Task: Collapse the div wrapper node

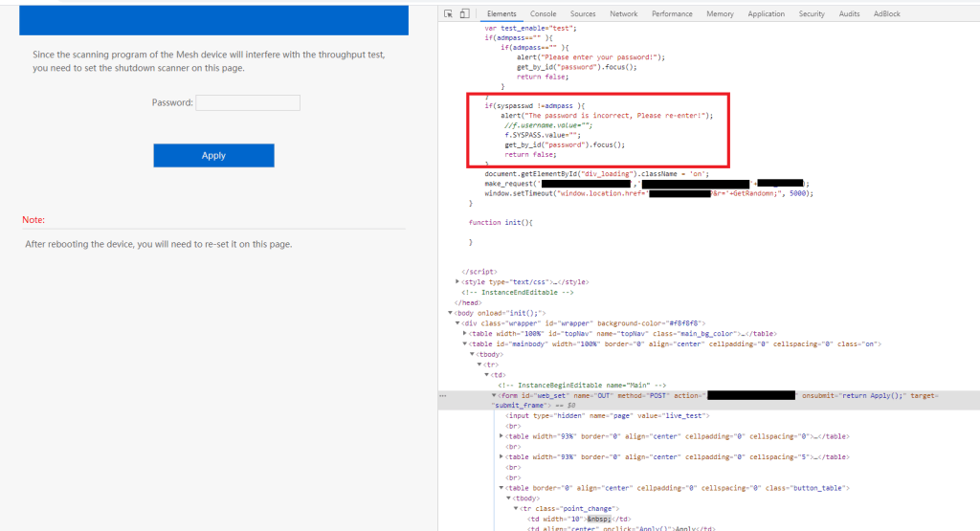Action: click(x=458, y=323)
